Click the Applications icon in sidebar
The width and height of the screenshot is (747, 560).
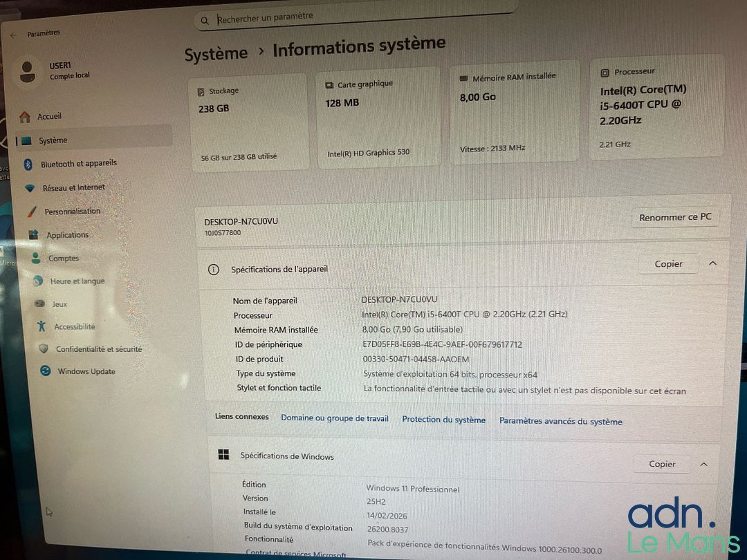coord(33,235)
